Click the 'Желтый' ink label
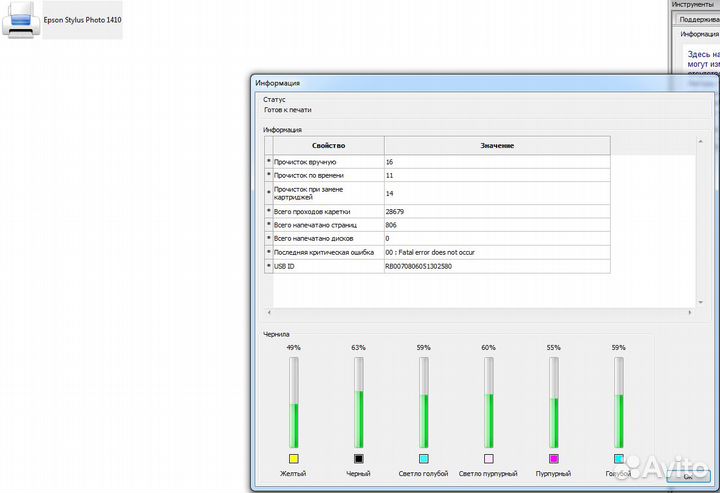 click(293, 473)
